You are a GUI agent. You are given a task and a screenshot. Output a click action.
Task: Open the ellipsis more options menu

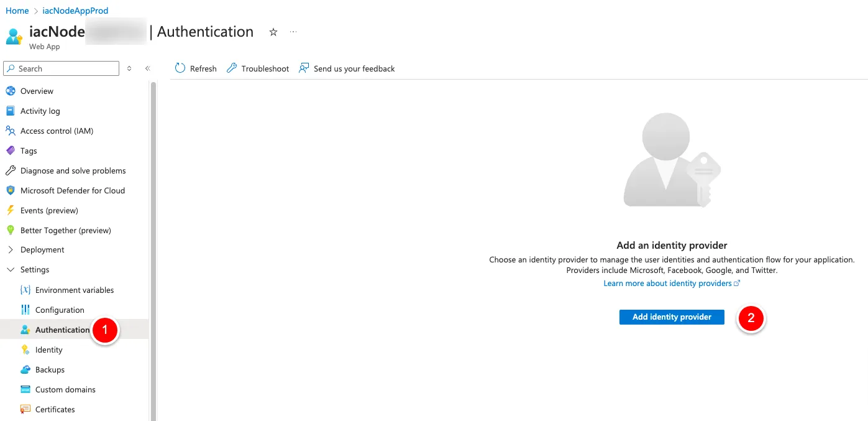pyautogui.click(x=293, y=32)
